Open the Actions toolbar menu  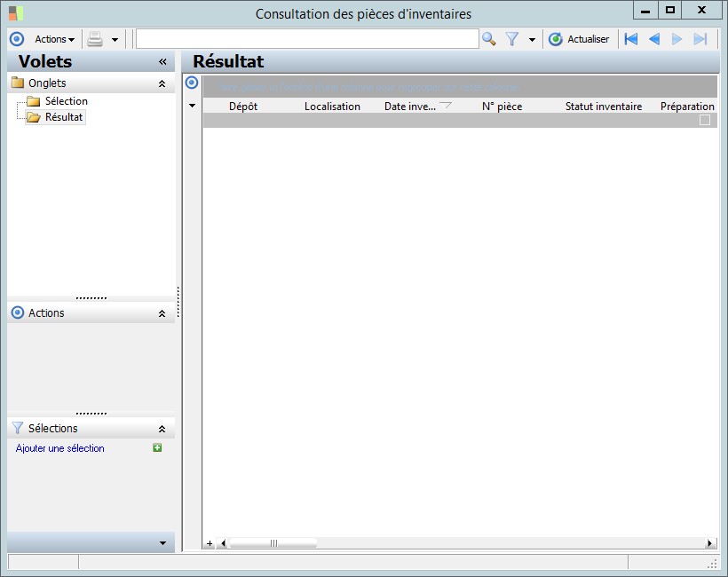[55, 39]
